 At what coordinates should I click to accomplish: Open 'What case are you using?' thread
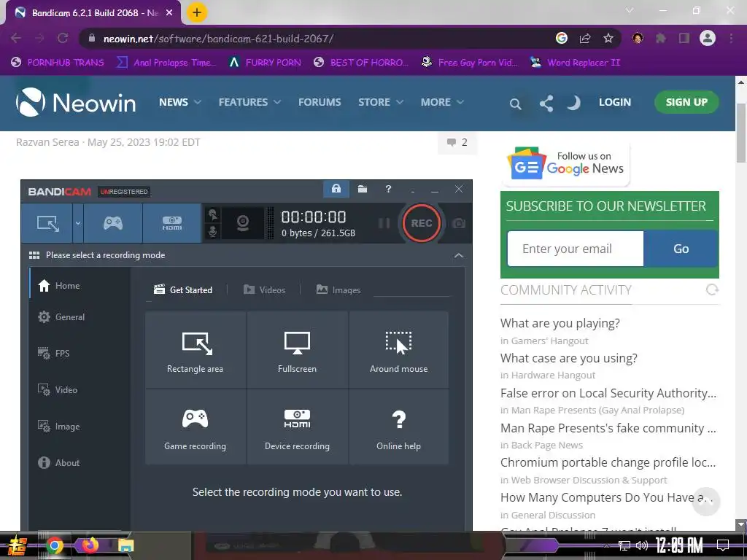tap(568, 358)
